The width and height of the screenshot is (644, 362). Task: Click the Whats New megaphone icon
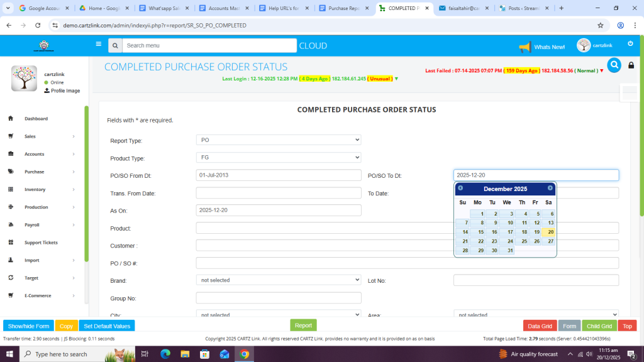[x=525, y=47]
